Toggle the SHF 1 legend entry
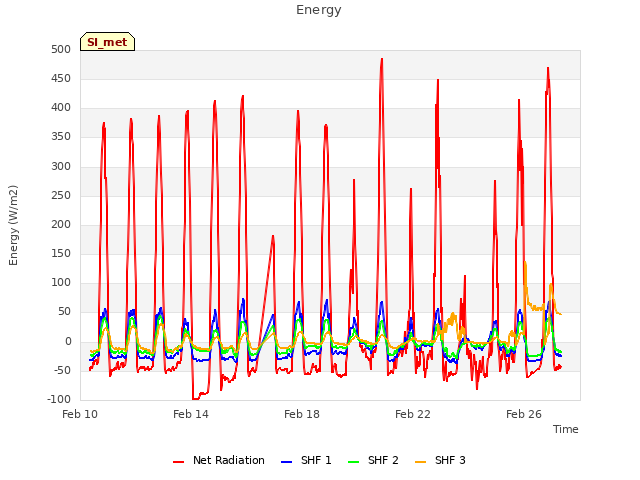Image resolution: width=640 pixels, height=480 pixels. pyautogui.click(x=306, y=460)
